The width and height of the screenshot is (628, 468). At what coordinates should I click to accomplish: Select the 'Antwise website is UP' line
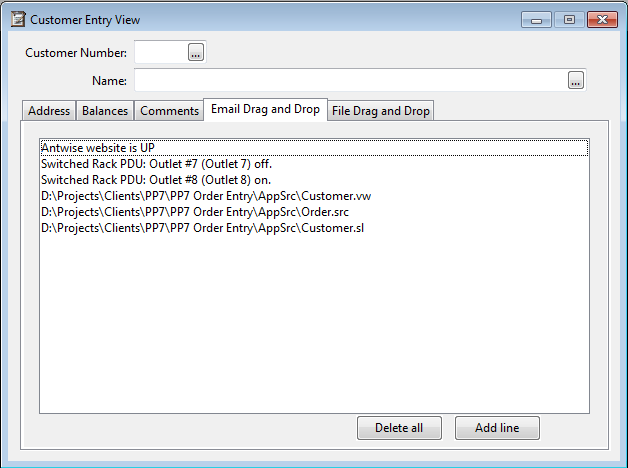(314, 148)
